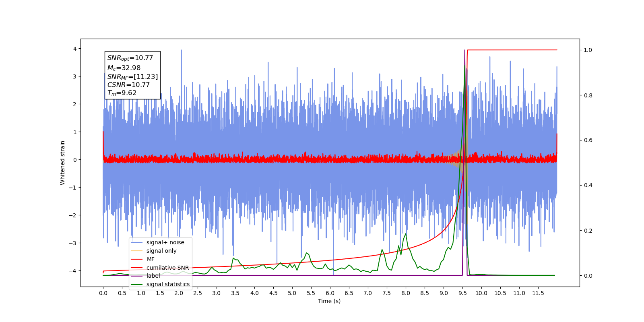Click the x-axis tick label 7.5
This screenshot has height=322, width=644.
tap(387, 293)
